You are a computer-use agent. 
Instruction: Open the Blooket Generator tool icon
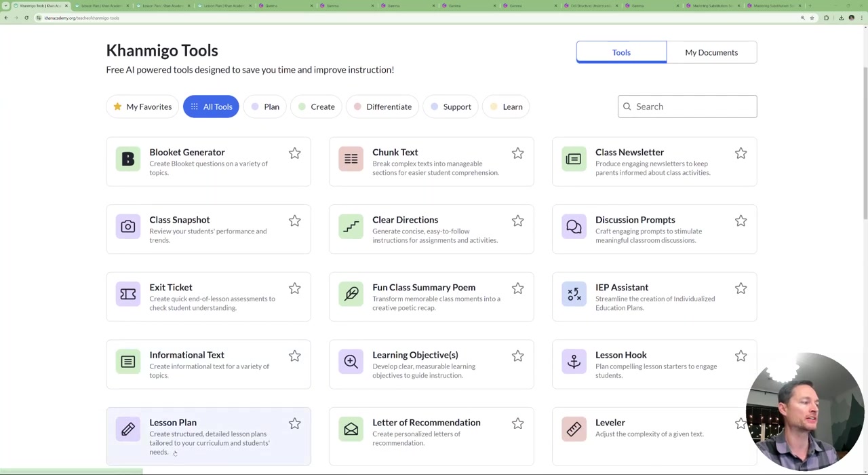click(x=128, y=159)
